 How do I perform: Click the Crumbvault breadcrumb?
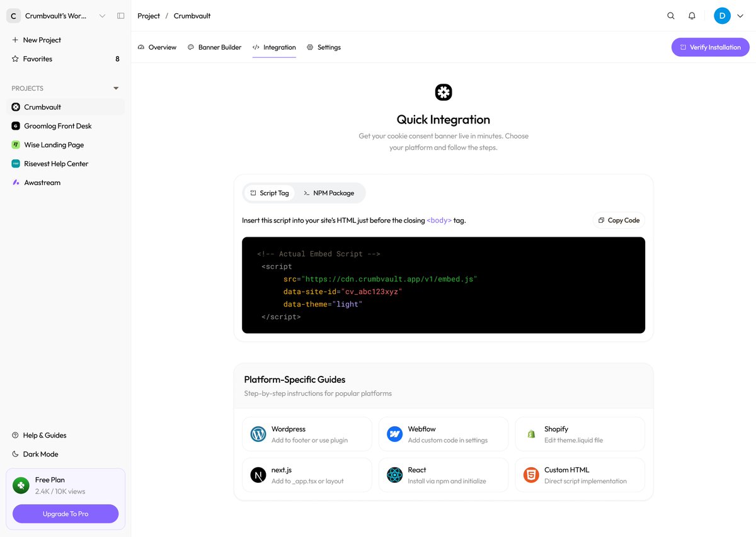click(x=192, y=16)
